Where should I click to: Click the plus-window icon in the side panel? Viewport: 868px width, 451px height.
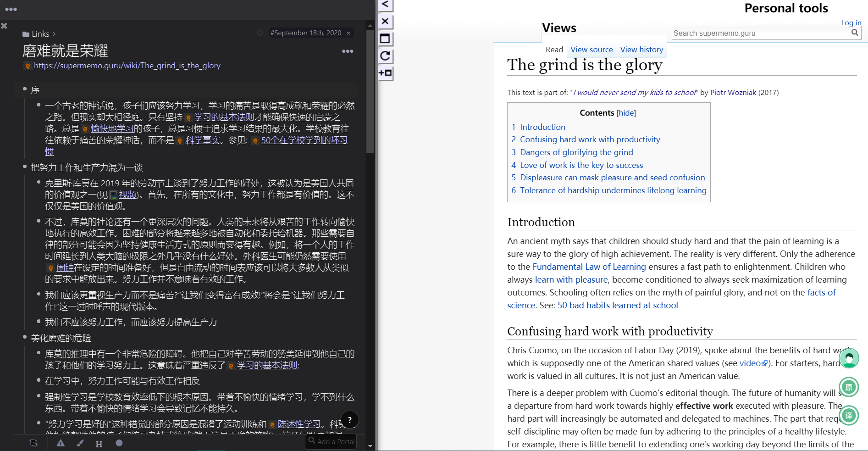385,73
